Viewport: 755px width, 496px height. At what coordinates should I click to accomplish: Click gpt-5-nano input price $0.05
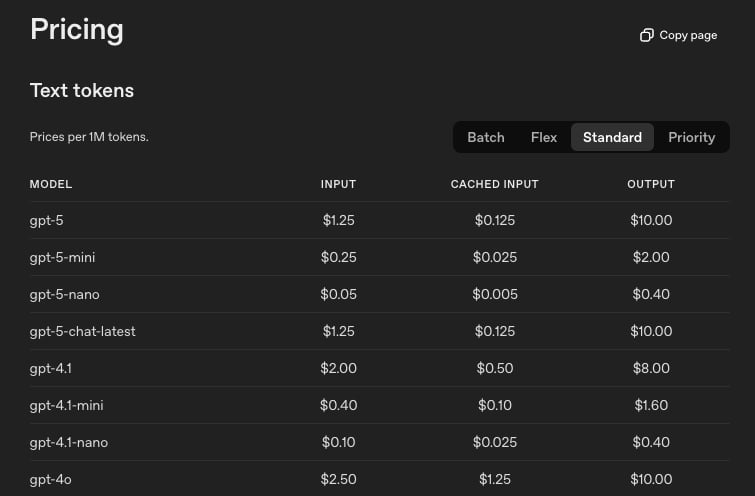(338, 294)
